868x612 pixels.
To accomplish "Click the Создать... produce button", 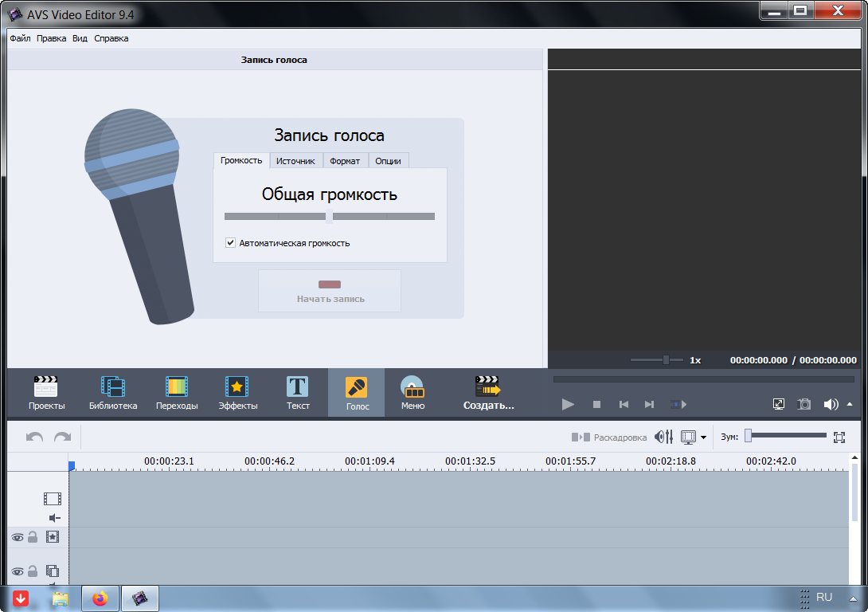I will pyautogui.click(x=488, y=393).
